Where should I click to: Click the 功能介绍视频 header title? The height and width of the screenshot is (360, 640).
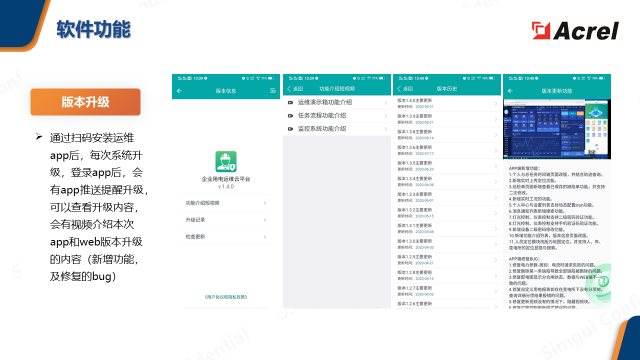[337, 89]
